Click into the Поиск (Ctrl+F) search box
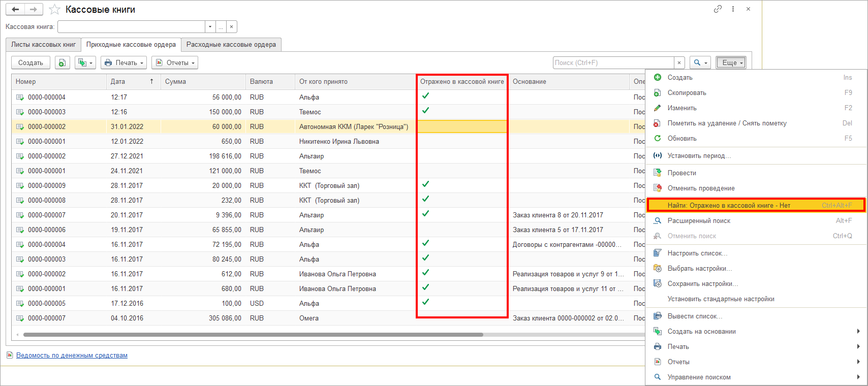This screenshot has height=386, width=868. [613, 62]
